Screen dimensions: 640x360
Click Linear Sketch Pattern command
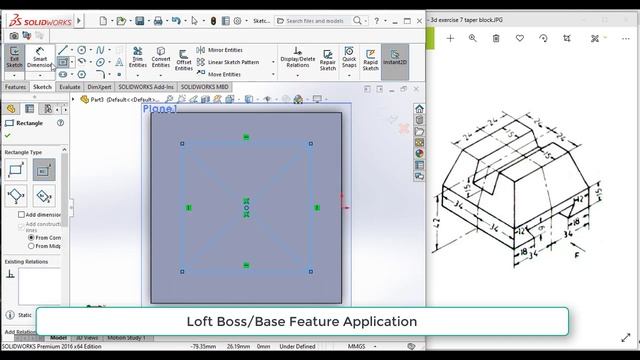228,62
